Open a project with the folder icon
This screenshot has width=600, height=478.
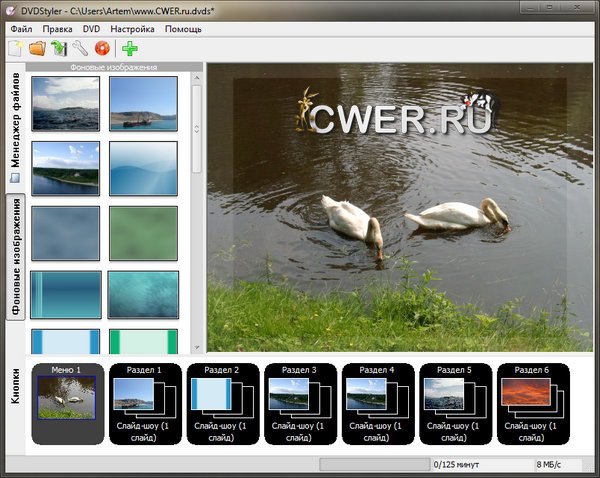point(37,48)
